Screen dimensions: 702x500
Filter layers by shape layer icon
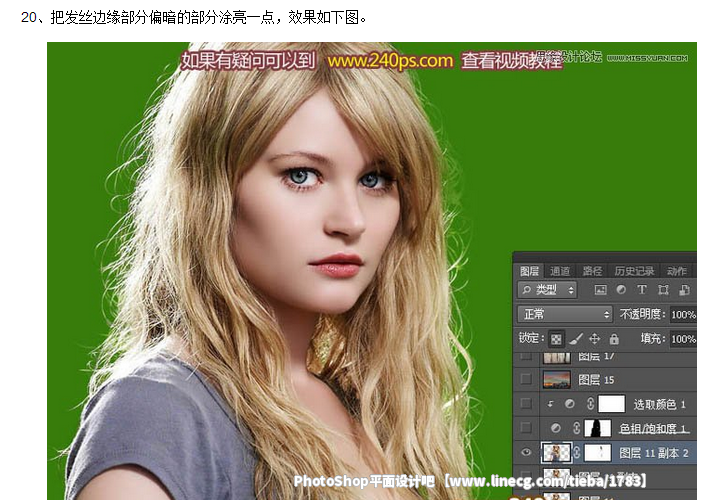tap(663, 290)
